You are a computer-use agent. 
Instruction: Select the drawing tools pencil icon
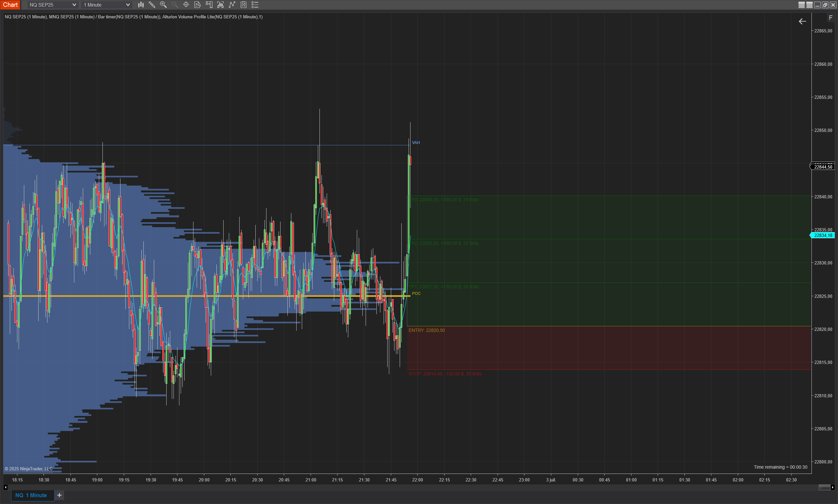point(152,5)
